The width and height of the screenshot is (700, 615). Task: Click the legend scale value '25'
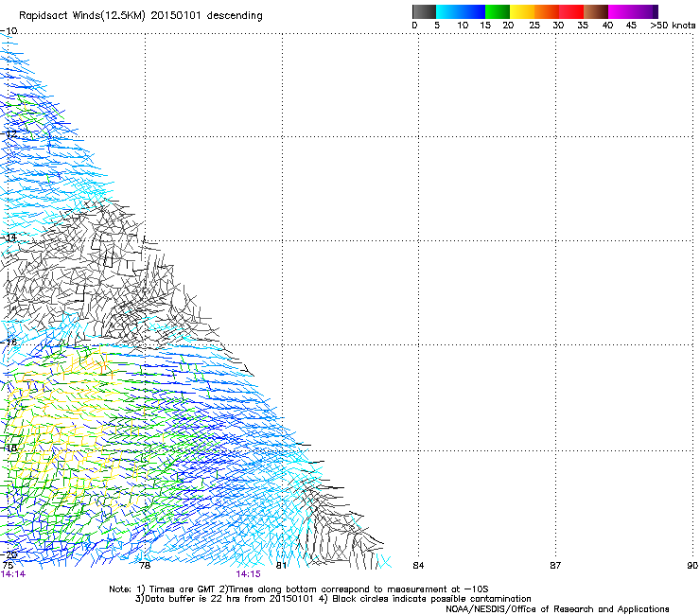[x=534, y=26]
